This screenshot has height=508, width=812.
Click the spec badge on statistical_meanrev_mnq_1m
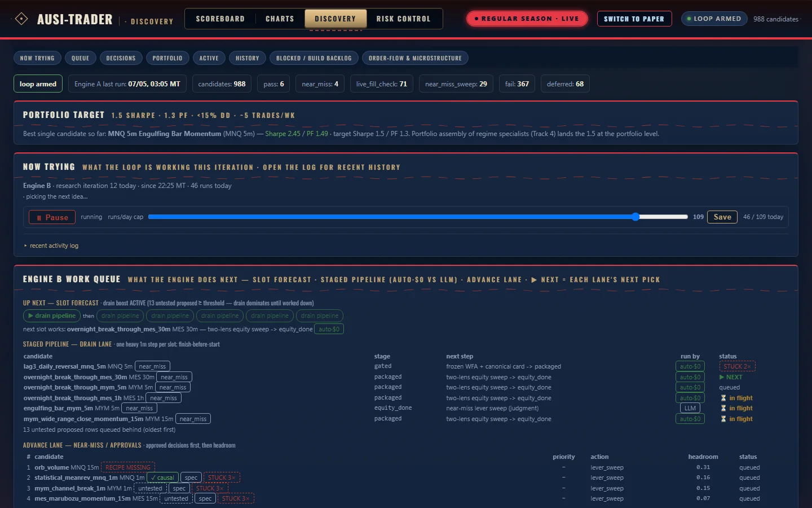[191, 478]
